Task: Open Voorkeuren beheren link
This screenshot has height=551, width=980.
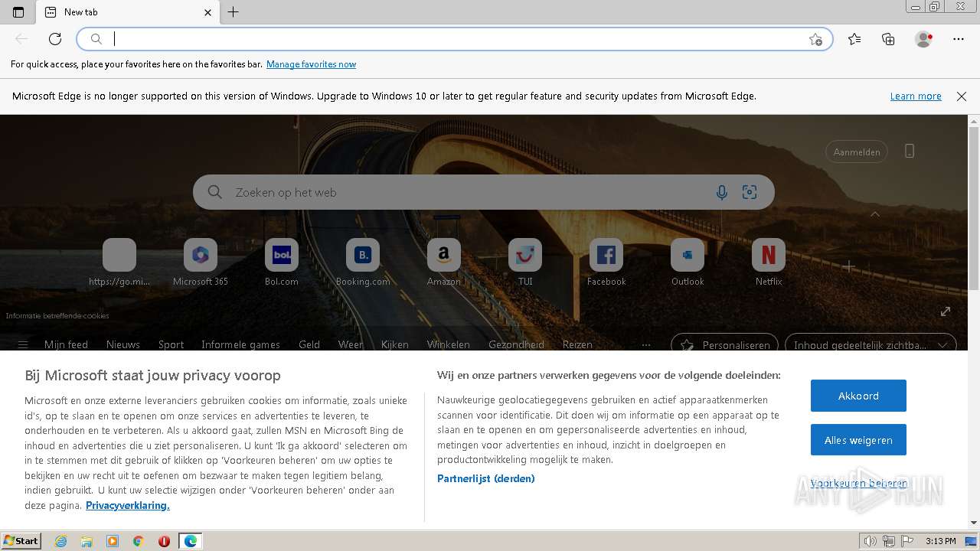Action: click(858, 483)
